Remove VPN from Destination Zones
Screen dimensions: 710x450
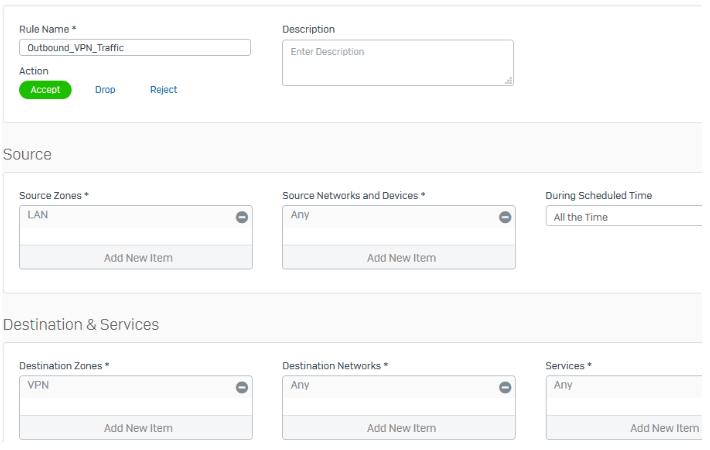[242, 387]
